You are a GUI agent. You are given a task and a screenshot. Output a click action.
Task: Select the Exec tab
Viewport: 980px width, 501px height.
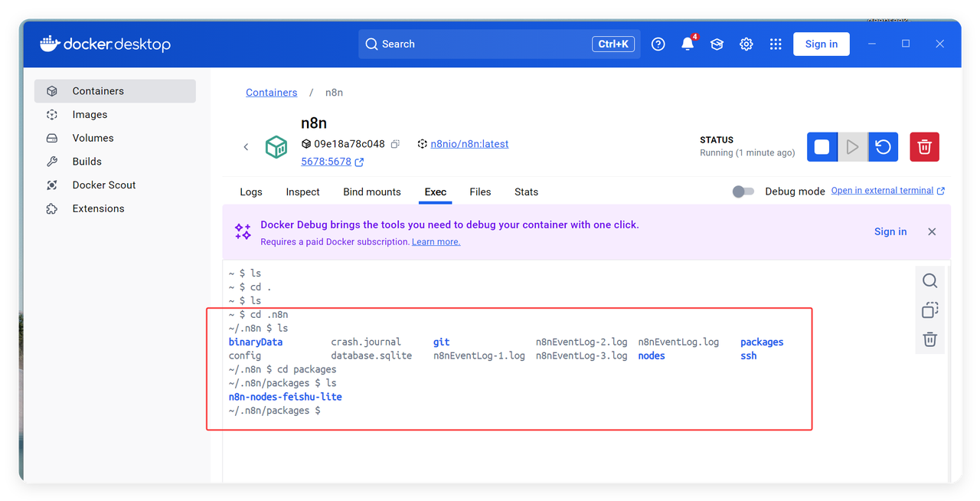[436, 192]
